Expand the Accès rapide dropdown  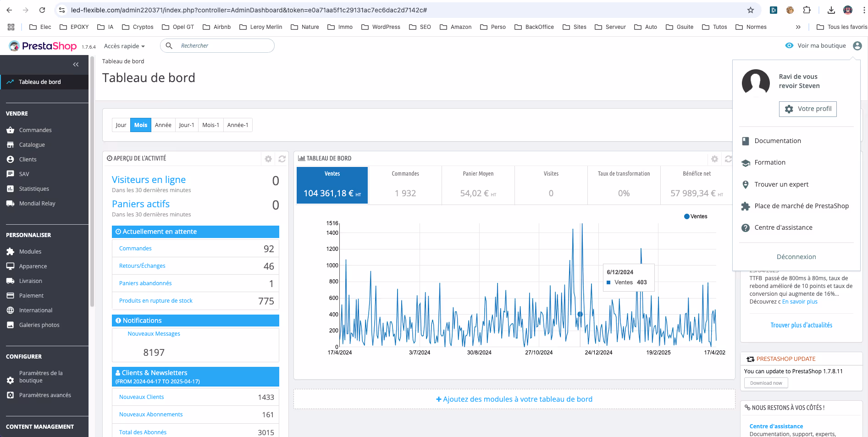point(124,46)
